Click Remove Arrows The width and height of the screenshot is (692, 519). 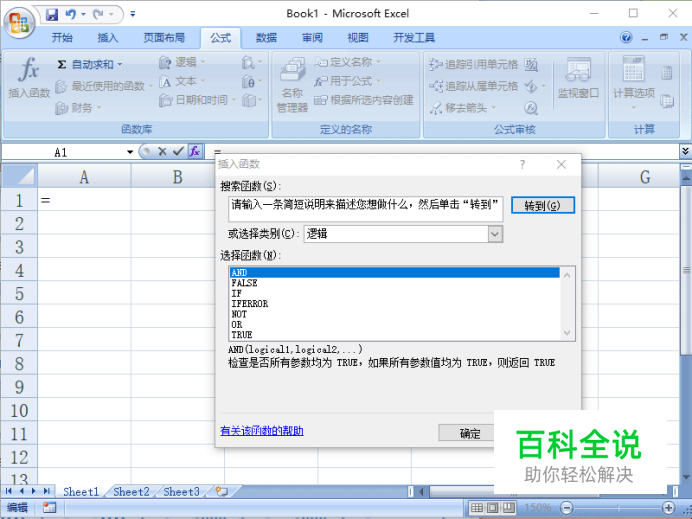click(x=458, y=108)
